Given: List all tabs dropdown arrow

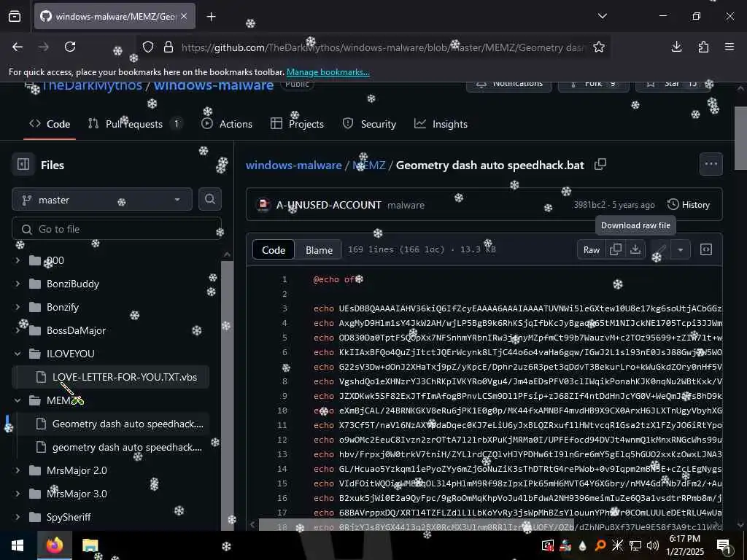Looking at the screenshot, I should pos(602,16).
